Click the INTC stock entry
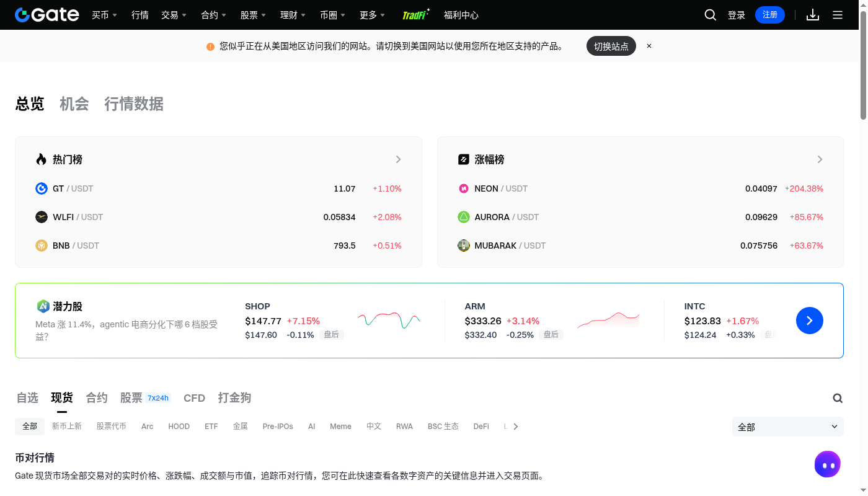This screenshot has width=868, height=496. pyautogui.click(x=729, y=321)
